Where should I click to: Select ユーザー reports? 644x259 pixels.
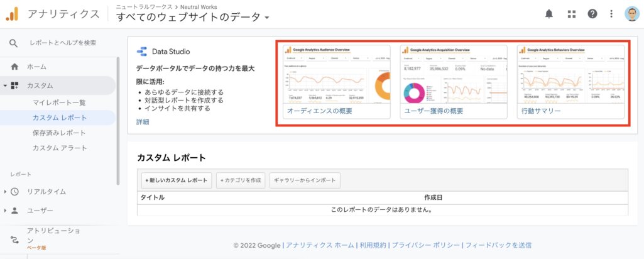[x=40, y=211]
